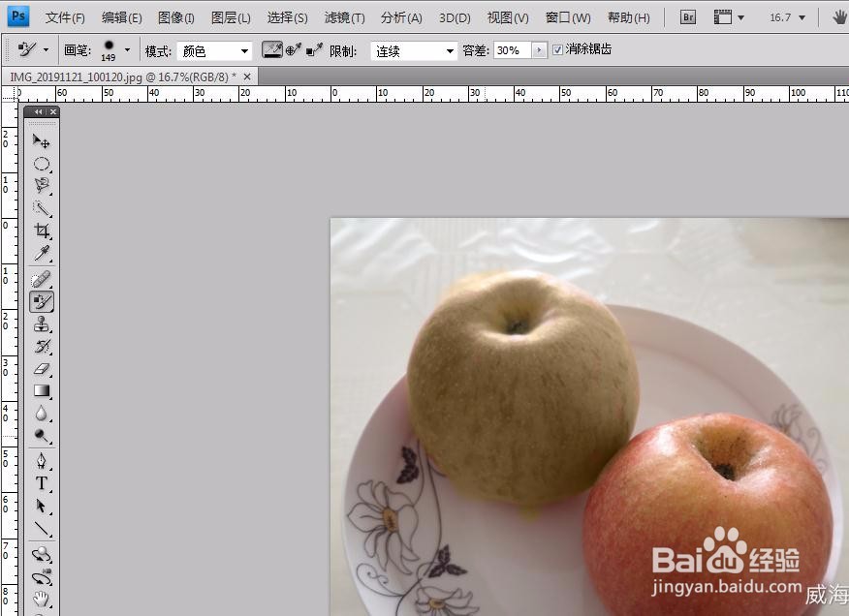The image size is (849, 616).
Task: Launch Adobe Bridge with Br button
Action: tap(688, 17)
